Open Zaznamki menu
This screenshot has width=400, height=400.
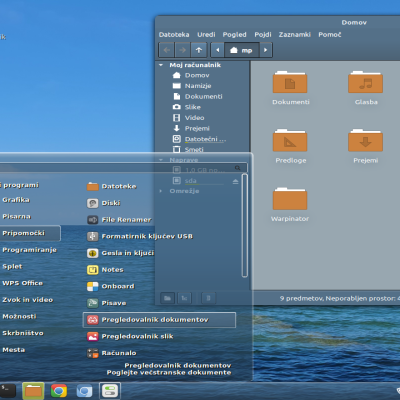(x=295, y=35)
